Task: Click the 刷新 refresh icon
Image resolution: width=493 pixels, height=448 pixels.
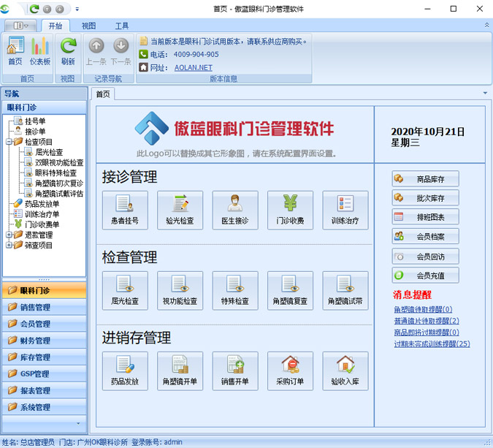Action: tap(68, 50)
